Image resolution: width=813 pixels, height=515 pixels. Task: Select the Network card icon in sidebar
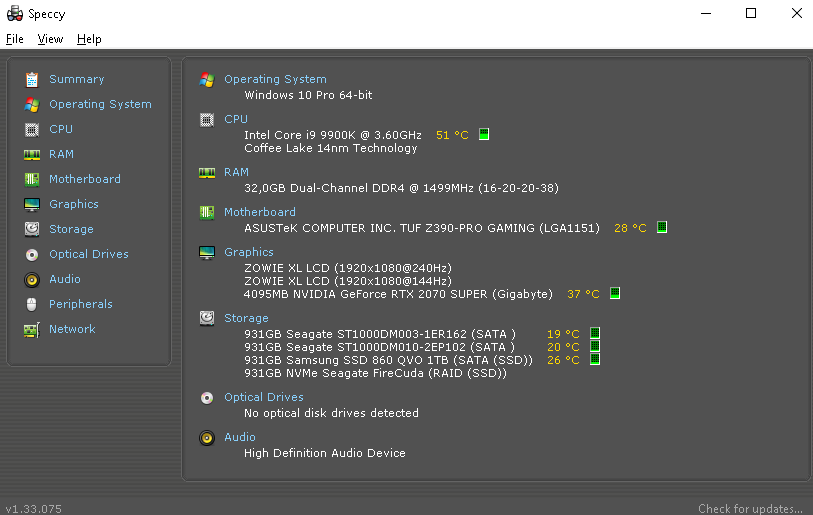(32, 329)
